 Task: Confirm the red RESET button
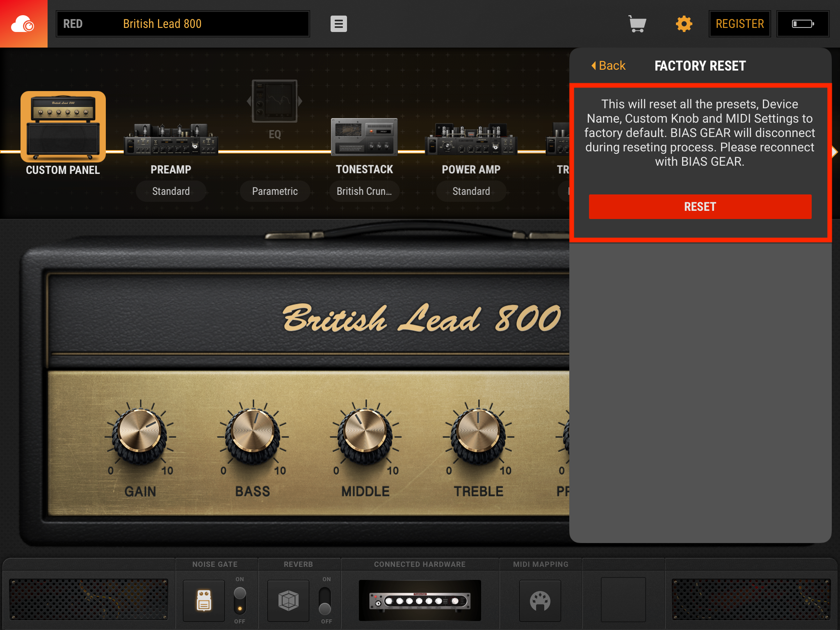click(700, 207)
